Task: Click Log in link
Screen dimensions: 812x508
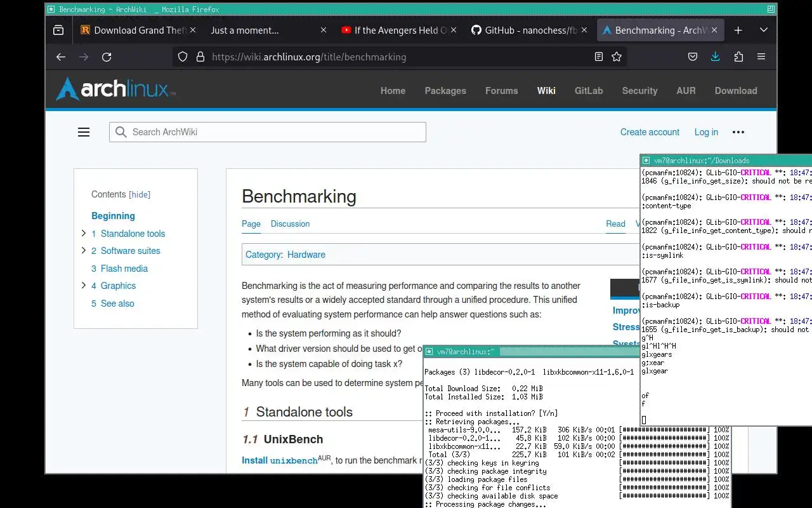Action: click(x=706, y=132)
